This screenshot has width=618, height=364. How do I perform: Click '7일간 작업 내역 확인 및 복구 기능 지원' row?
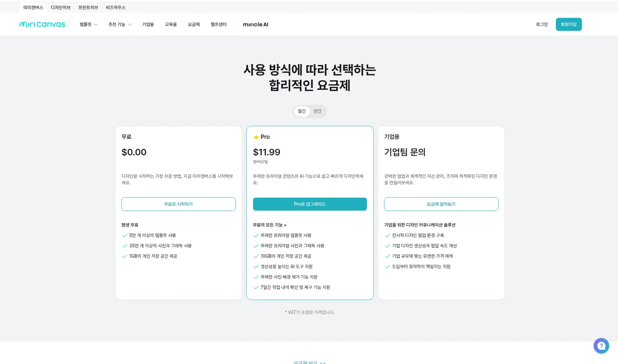pyautogui.click(x=292, y=288)
